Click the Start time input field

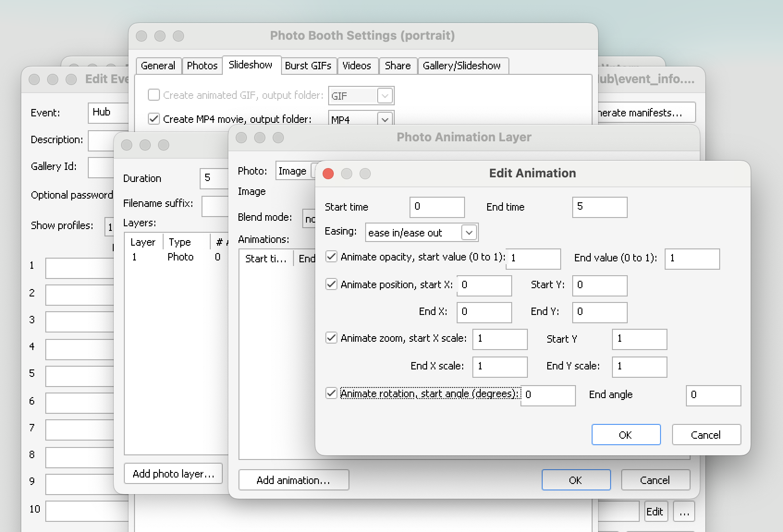(x=437, y=207)
